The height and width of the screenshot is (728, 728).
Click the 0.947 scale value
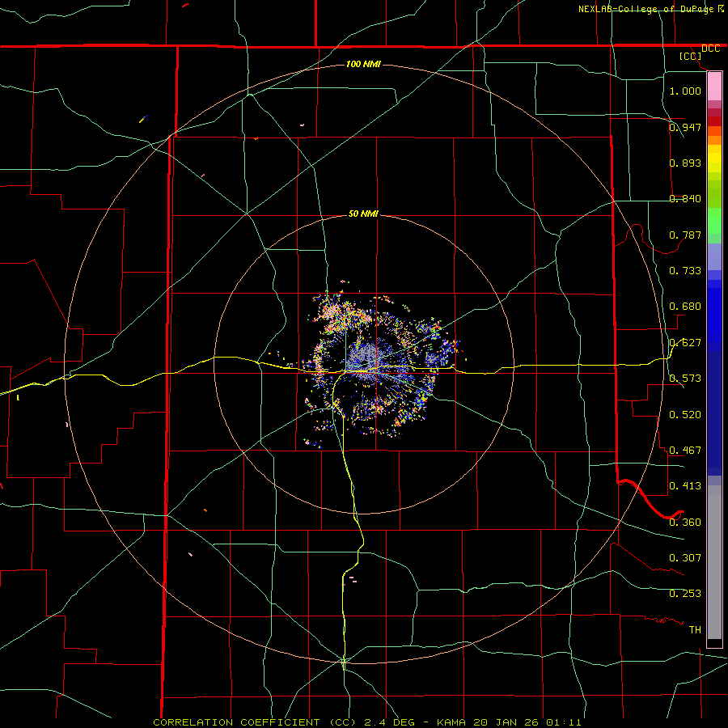[685, 127]
